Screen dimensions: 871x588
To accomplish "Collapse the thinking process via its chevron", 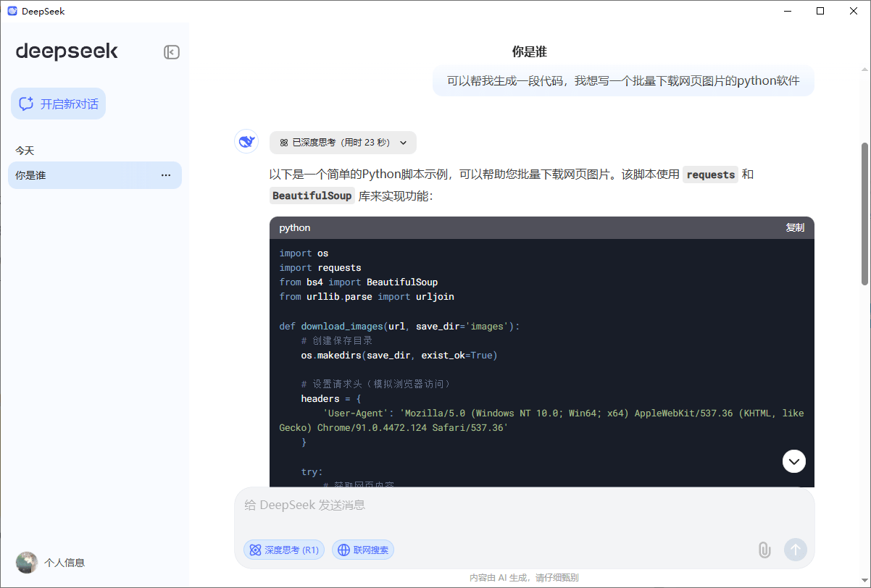I will click(x=403, y=143).
